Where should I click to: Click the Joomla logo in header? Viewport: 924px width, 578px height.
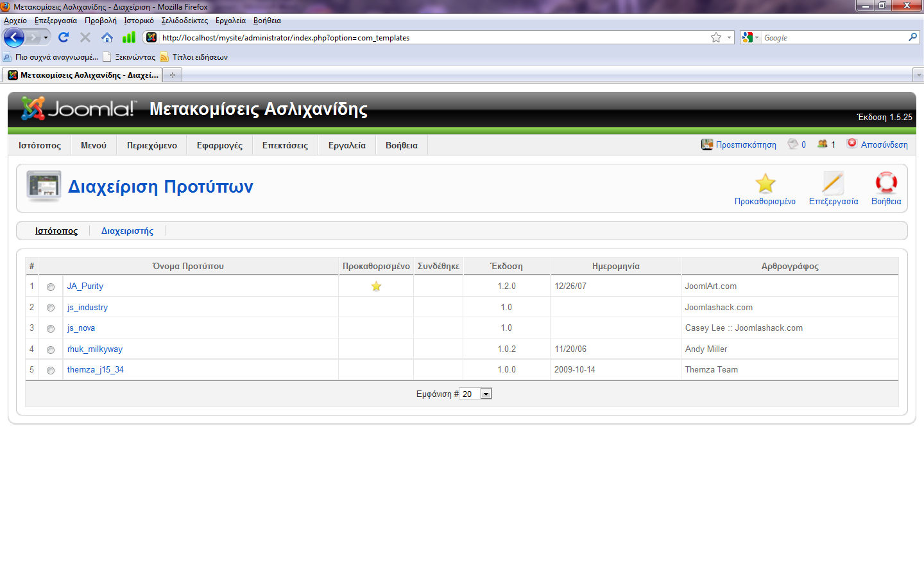(x=78, y=109)
